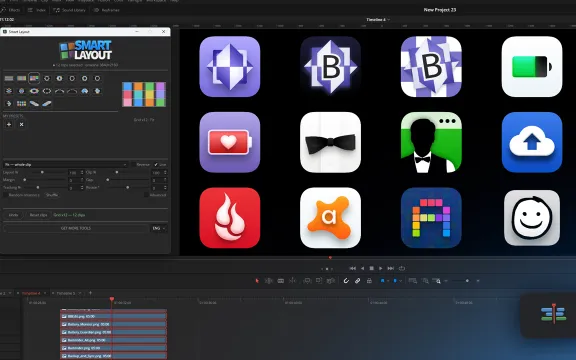
Task: Click the Clip % value stepper
Action: tap(165, 172)
